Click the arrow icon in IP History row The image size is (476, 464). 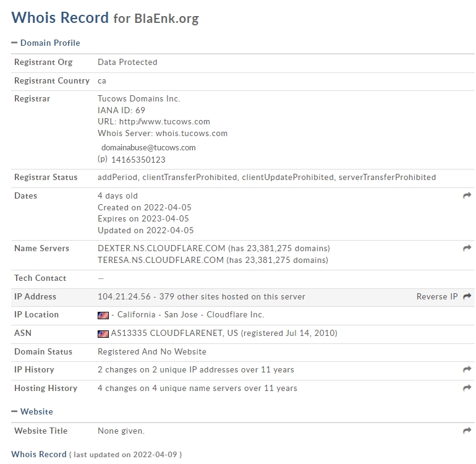point(467,369)
